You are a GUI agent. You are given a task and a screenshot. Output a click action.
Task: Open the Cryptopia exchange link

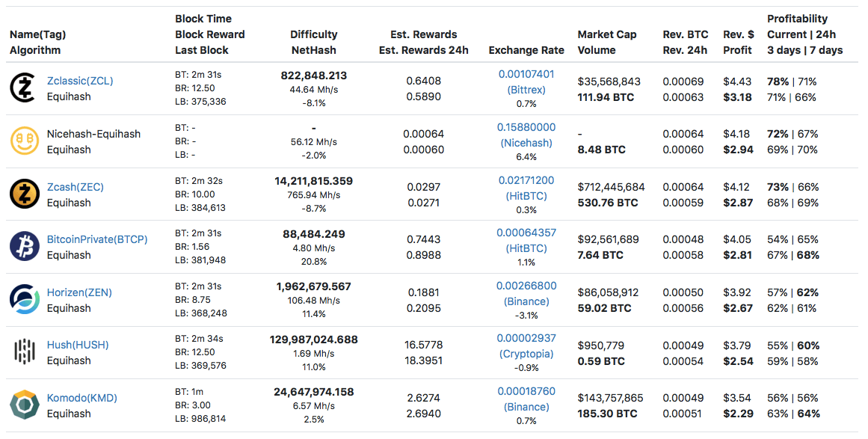click(526, 354)
